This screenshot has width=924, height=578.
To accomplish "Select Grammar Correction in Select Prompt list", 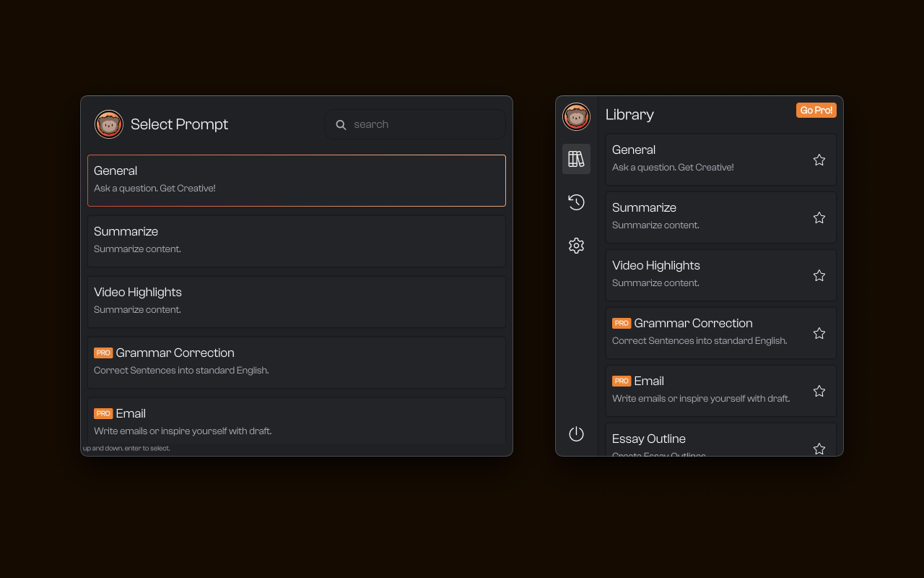I will click(296, 362).
